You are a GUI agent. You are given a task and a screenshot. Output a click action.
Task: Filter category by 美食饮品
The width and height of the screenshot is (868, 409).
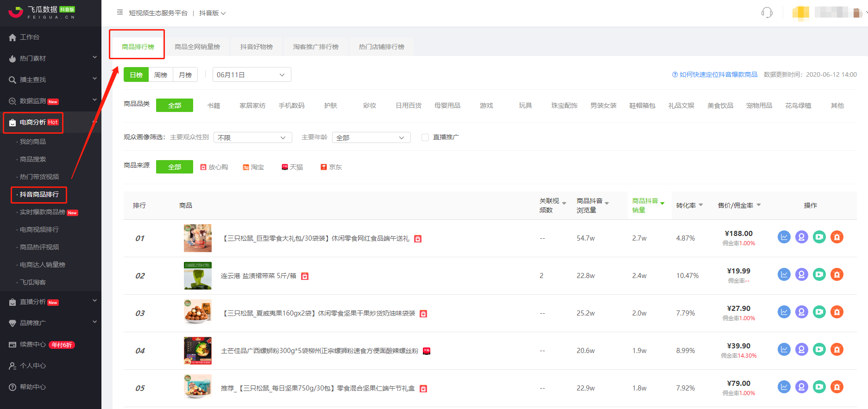coord(720,105)
